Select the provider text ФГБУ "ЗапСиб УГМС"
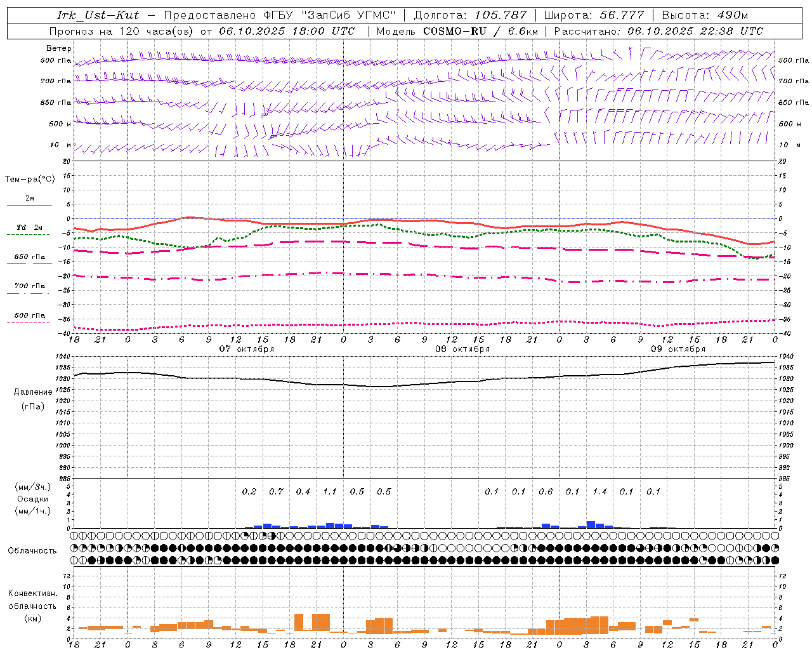The width and height of the screenshot is (812, 650). [329, 15]
